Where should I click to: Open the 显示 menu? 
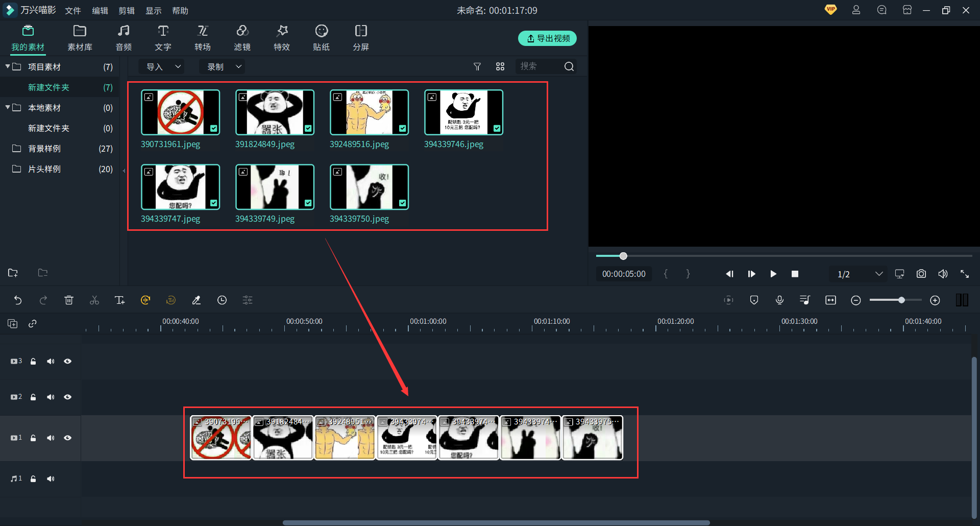click(154, 11)
